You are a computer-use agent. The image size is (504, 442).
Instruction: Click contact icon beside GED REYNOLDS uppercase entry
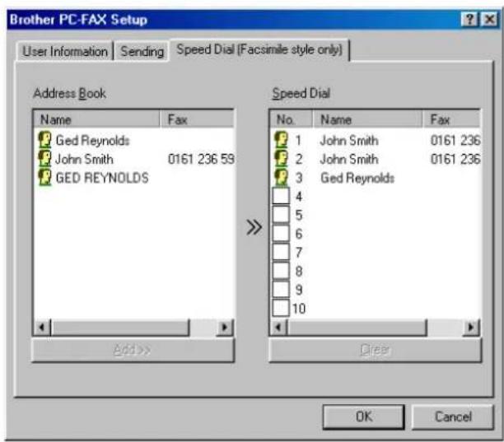[44, 177]
